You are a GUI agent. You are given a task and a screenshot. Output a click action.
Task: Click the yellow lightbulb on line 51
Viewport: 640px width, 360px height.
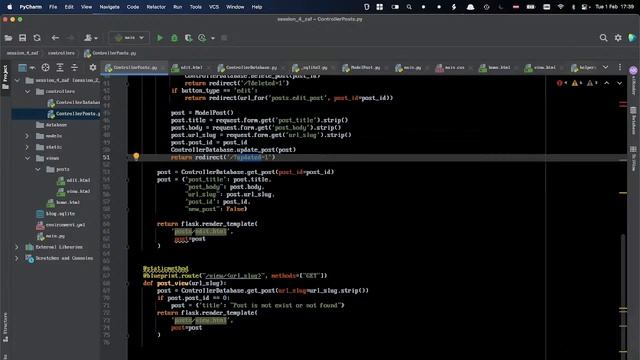pyautogui.click(x=136, y=156)
